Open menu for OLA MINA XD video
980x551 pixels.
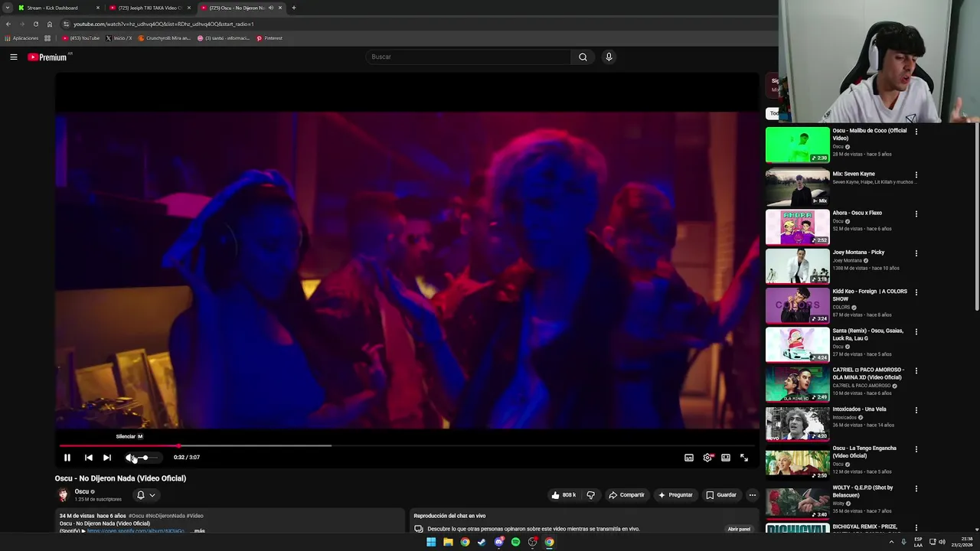tap(916, 370)
